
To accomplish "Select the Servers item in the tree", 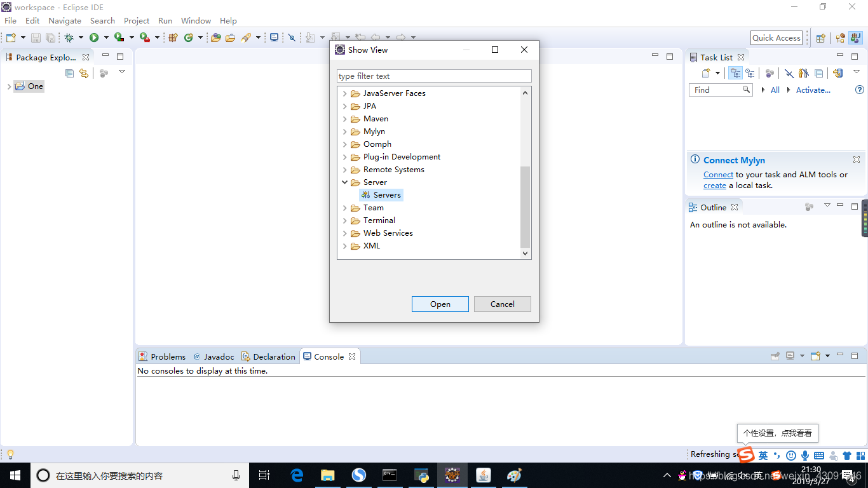I will 381,195.
